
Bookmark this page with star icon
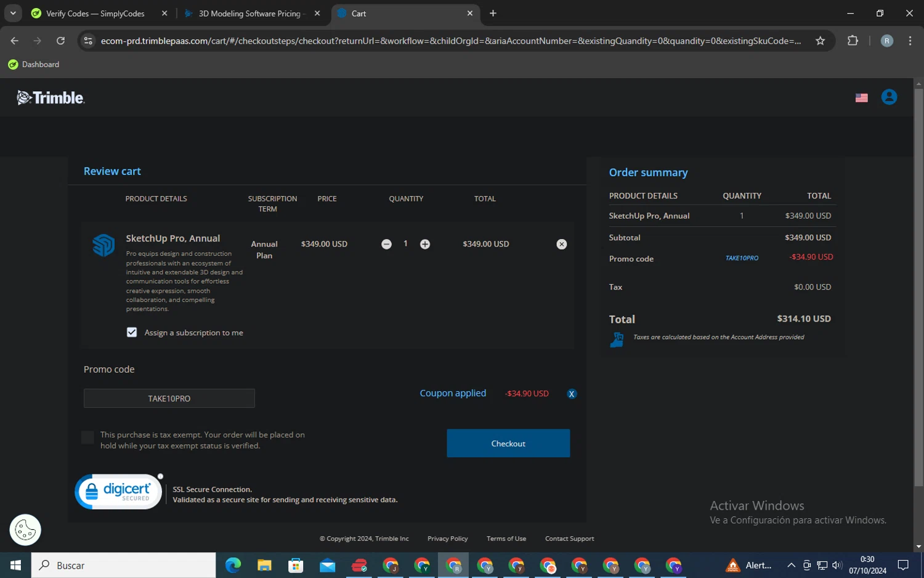(x=820, y=41)
